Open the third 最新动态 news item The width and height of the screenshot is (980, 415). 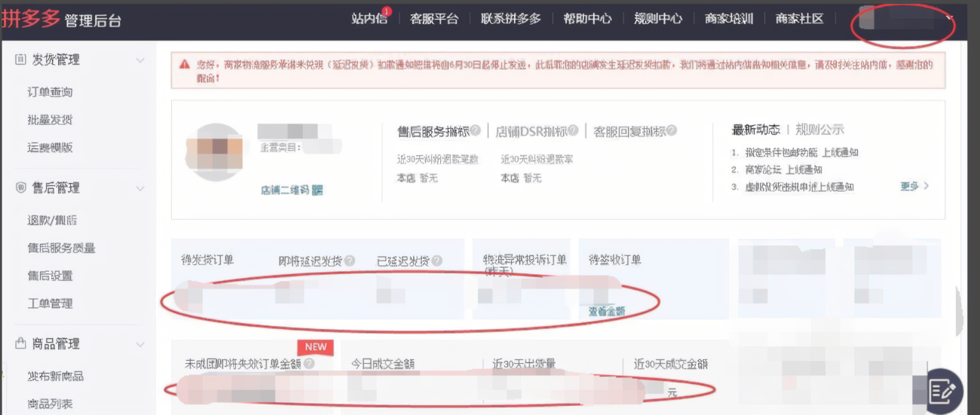coord(800,188)
